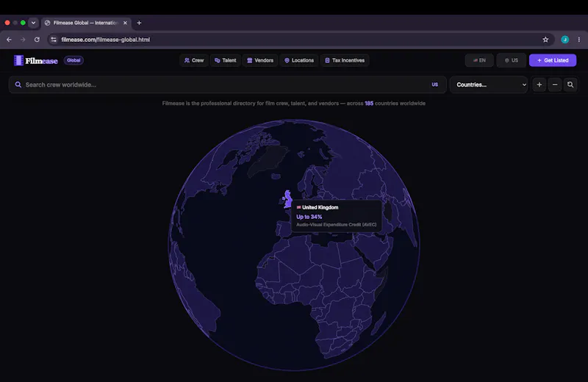Image resolution: width=588 pixels, height=382 pixels.
Task: Open the tab search chevron
Action: (33, 23)
